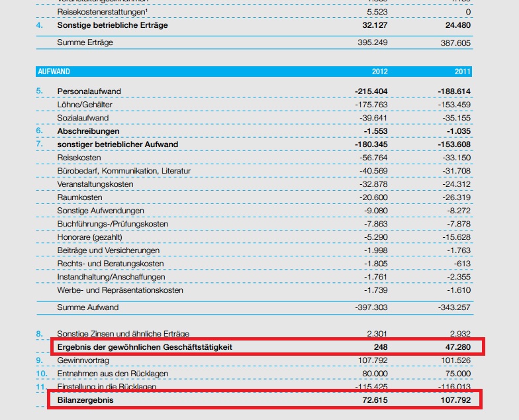The image size is (519, 420).
Task: Select the Bilanzergebnis value 107.792
Action: [x=455, y=400]
